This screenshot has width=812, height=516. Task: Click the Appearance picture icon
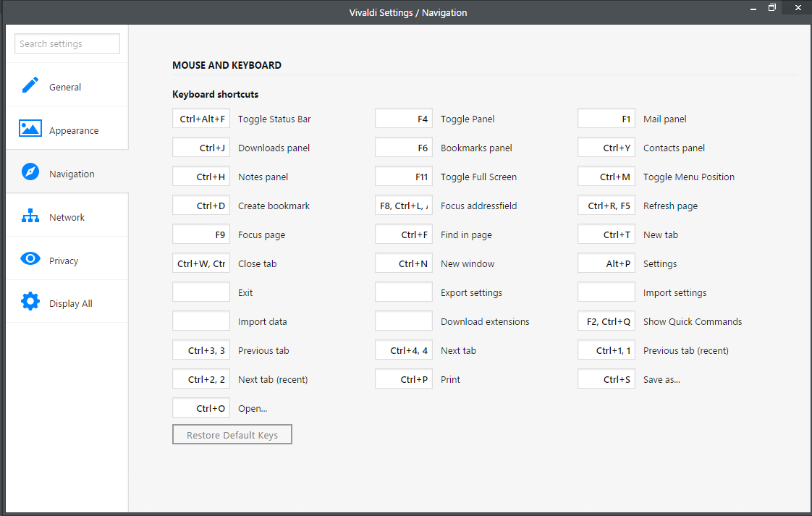(30, 128)
